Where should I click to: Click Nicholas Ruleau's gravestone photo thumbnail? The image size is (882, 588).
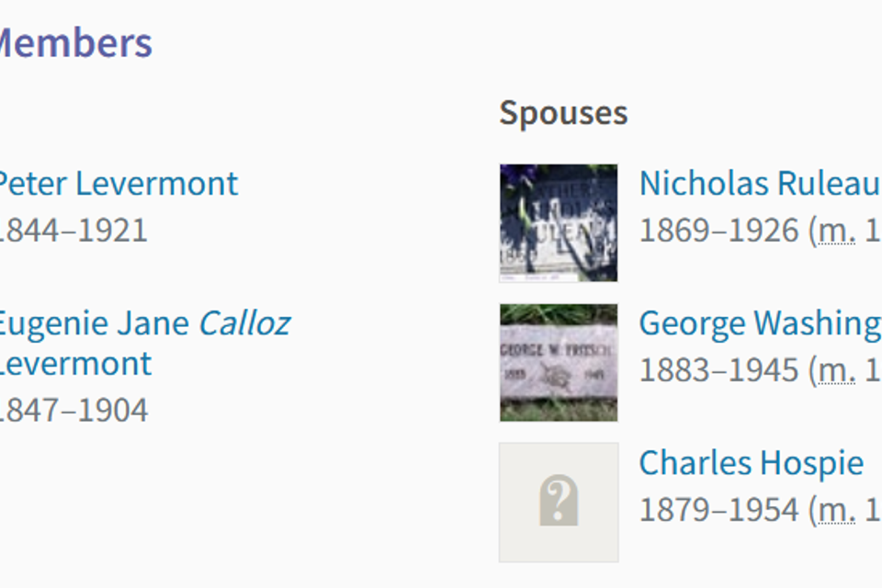(559, 223)
